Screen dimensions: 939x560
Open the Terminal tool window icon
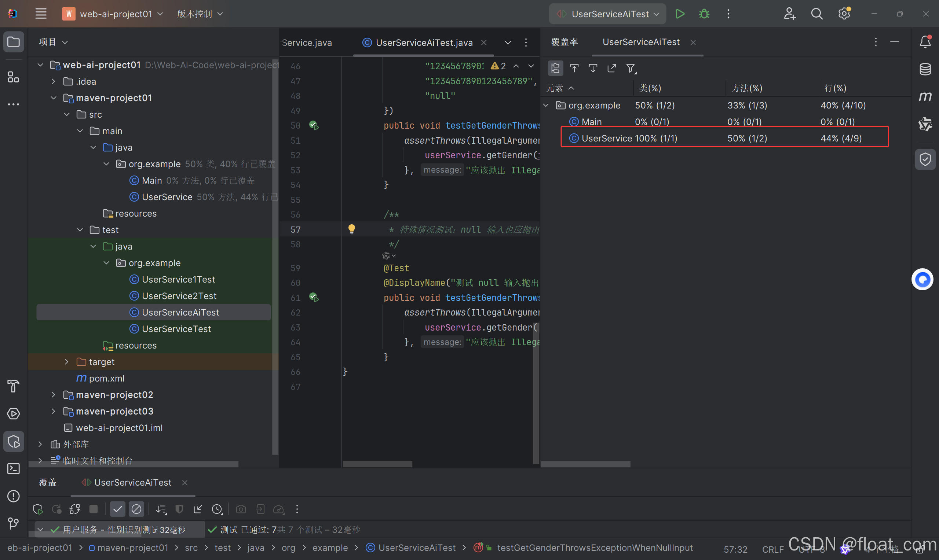pyautogui.click(x=14, y=468)
